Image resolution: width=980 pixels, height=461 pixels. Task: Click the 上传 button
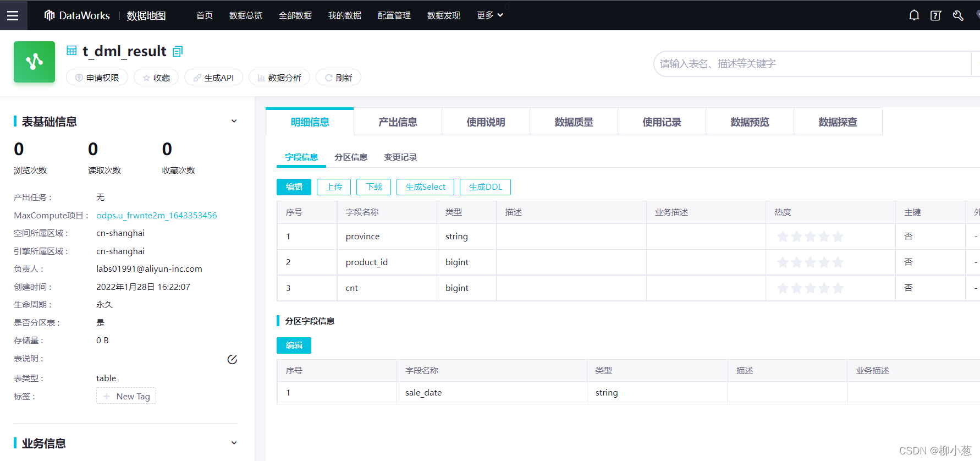[334, 187]
